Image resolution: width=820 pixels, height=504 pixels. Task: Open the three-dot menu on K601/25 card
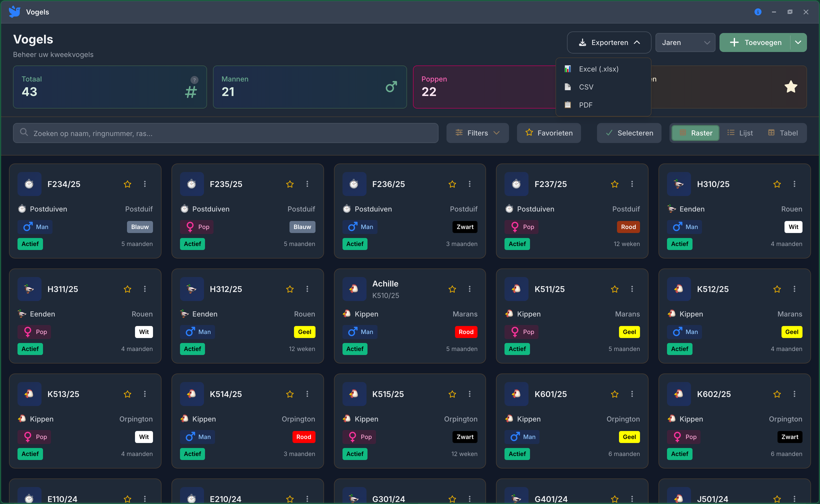click(632, 394)
